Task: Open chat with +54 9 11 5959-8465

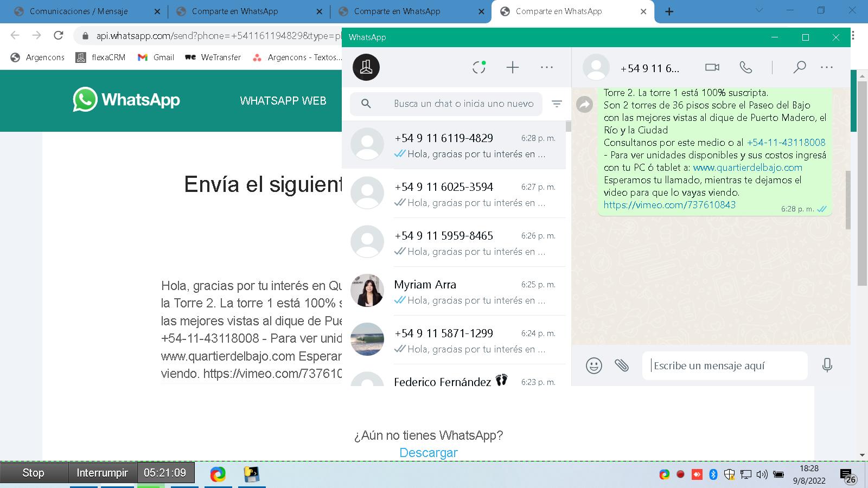Action: [454, 242]
